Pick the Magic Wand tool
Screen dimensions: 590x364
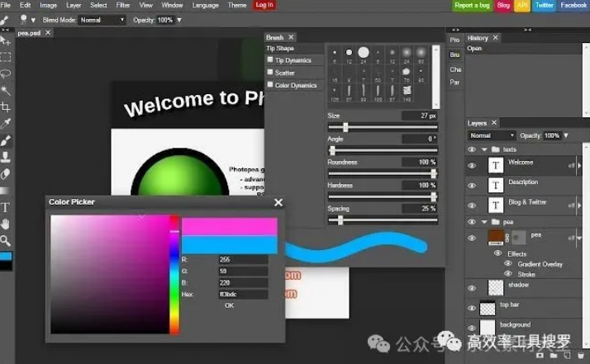pyautogui.click(x=5, y=90)
